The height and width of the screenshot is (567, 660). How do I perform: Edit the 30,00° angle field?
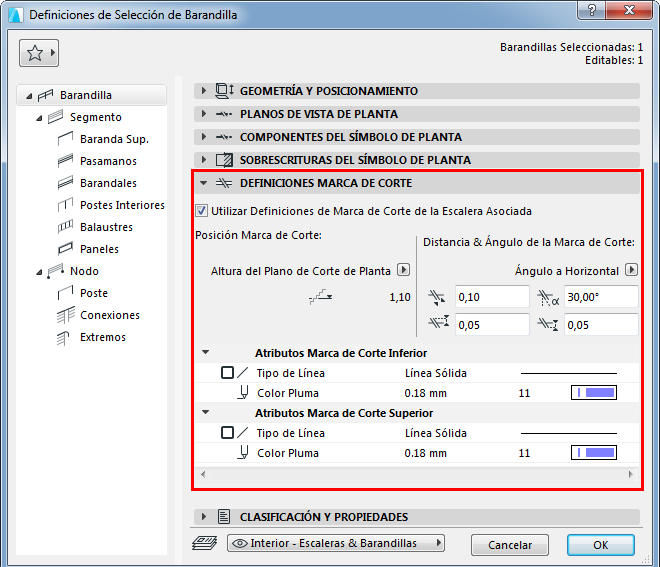(x=601, y=297)
